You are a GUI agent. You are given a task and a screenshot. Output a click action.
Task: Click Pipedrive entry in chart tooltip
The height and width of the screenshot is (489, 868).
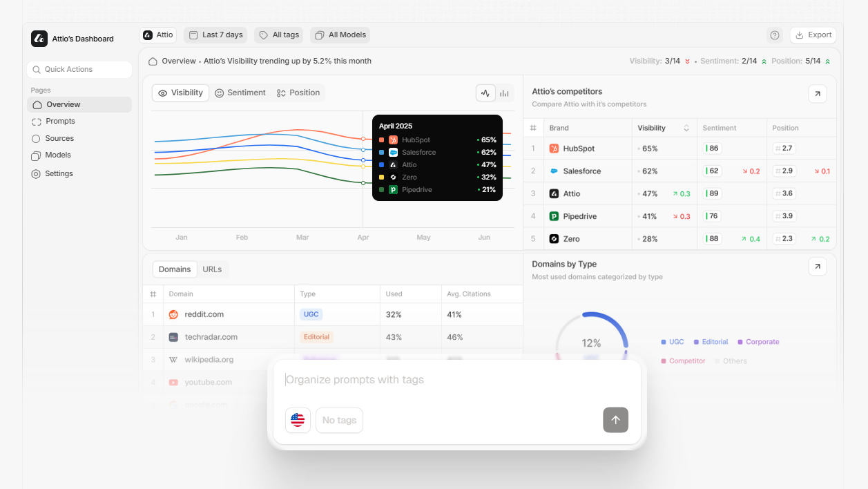(x=438, y=190)
